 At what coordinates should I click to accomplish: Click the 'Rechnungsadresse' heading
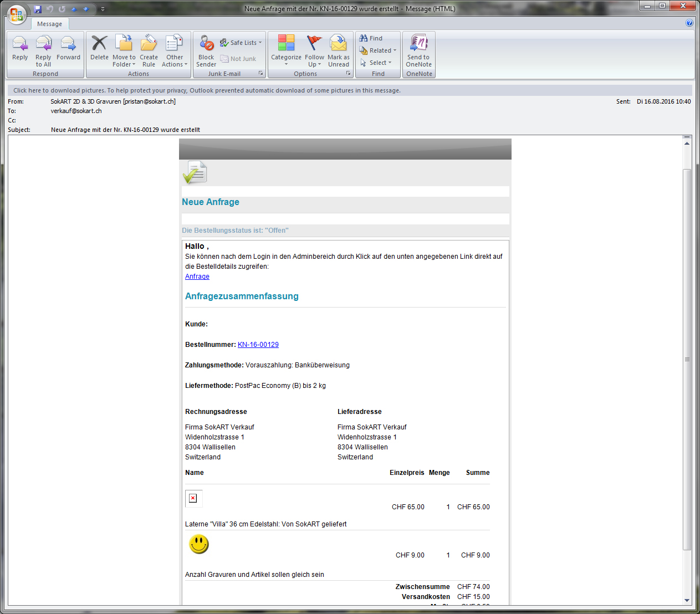click(x=216, y=412)
